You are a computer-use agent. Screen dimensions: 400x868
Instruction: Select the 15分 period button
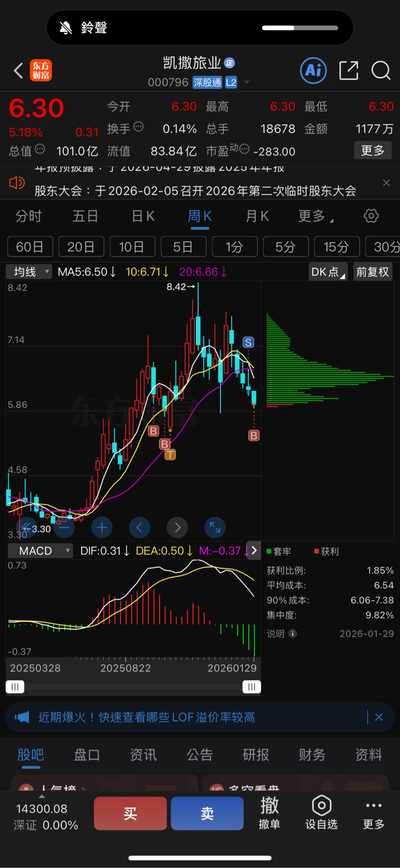pos(336,247)
